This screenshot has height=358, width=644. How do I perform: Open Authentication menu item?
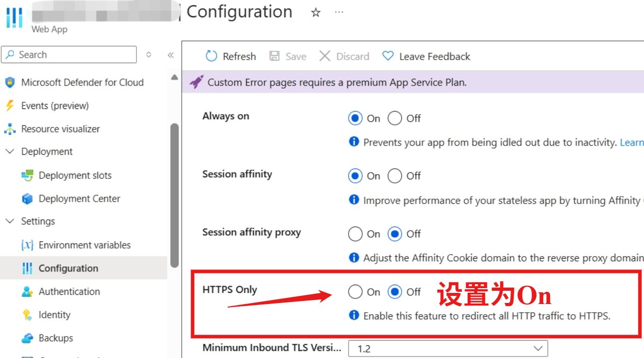point(69,291)
